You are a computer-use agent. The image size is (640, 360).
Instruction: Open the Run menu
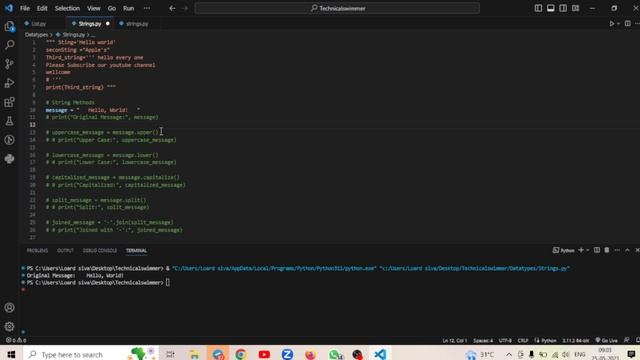tap(129, 8)
